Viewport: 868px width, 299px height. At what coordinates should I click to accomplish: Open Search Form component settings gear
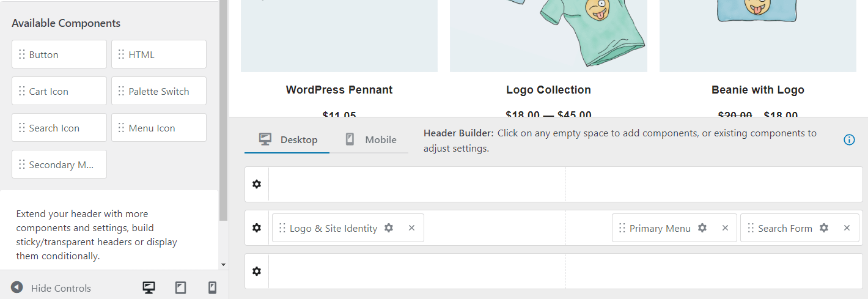(824, 228)
